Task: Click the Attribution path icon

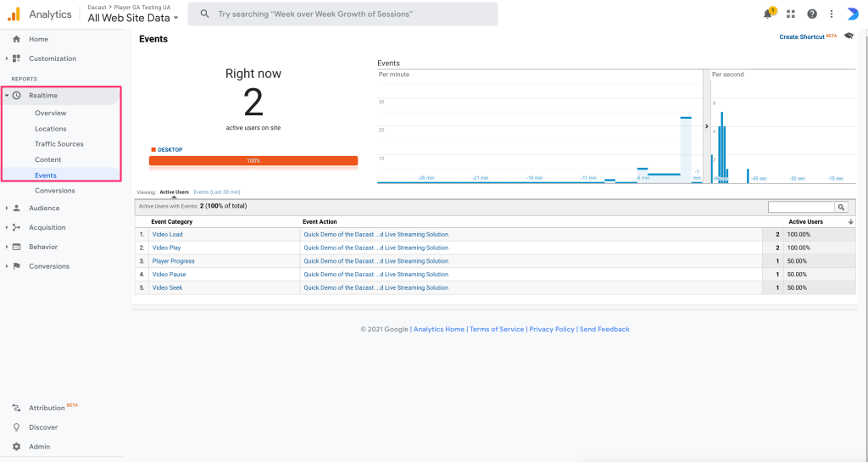Action: coord(17,408)
